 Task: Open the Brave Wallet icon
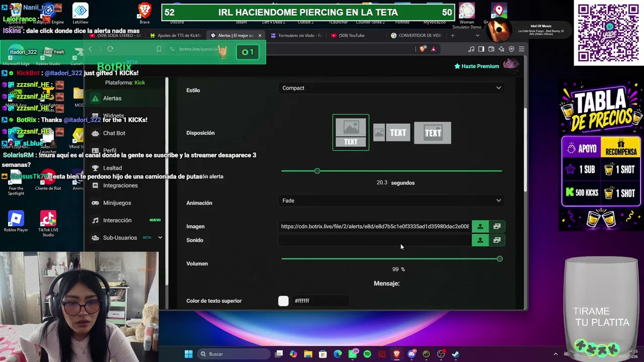[x=492, y=49]
